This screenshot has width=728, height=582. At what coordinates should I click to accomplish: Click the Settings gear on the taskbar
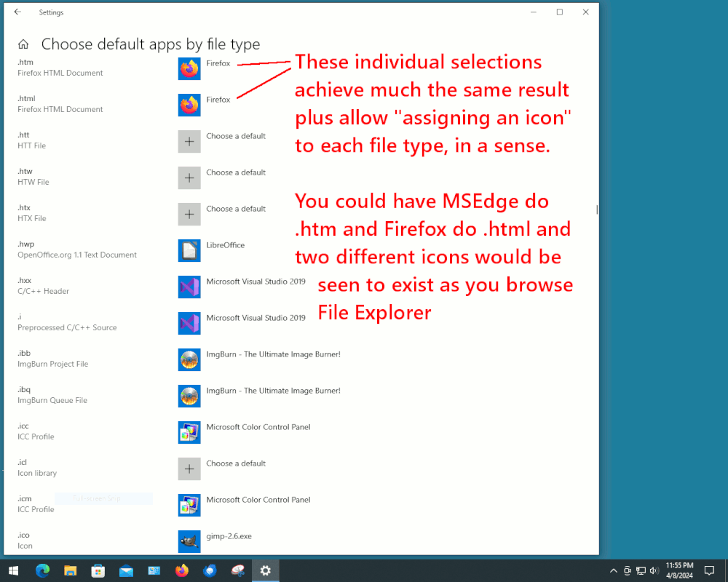click(266, 570)
